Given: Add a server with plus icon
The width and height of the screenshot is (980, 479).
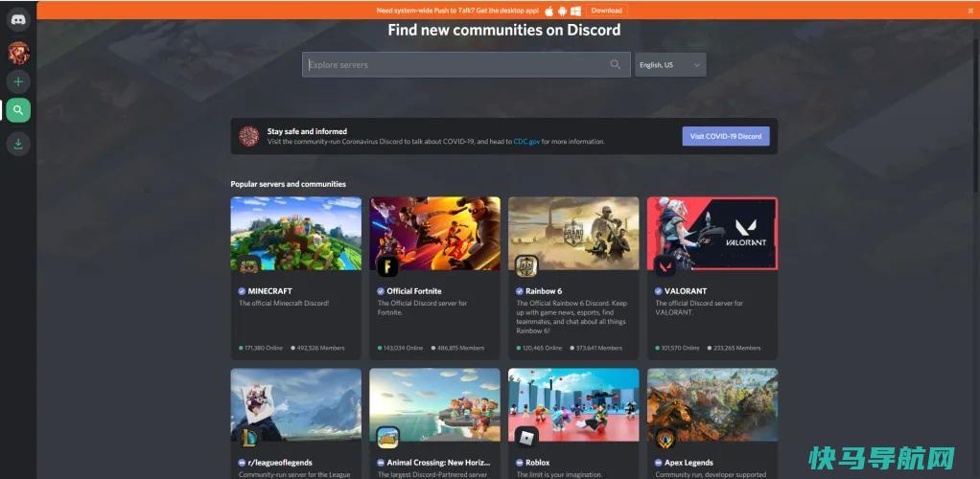Looking at the screenshot, I should pyautogui.click(x=18, y=81).
